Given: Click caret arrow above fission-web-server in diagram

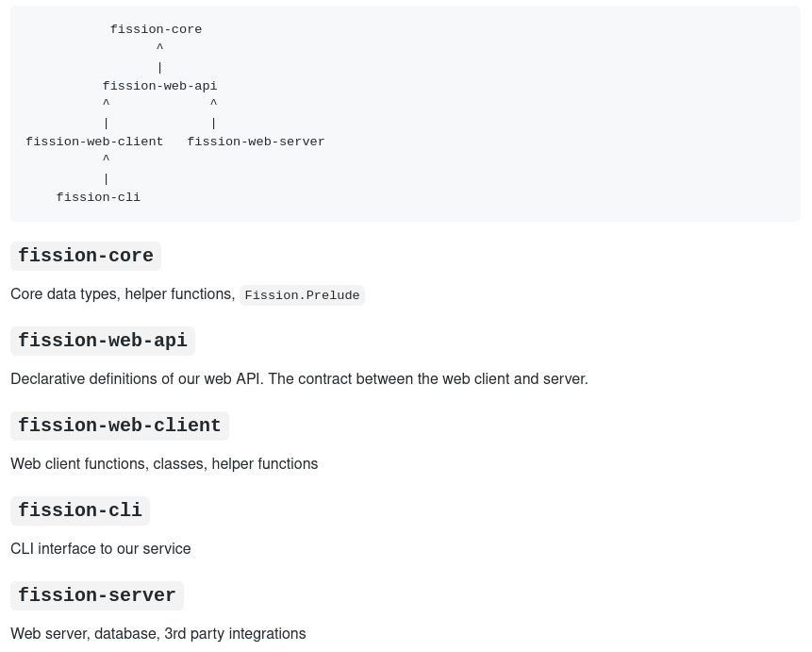Looking at the screenshot, I should [213, 103].
